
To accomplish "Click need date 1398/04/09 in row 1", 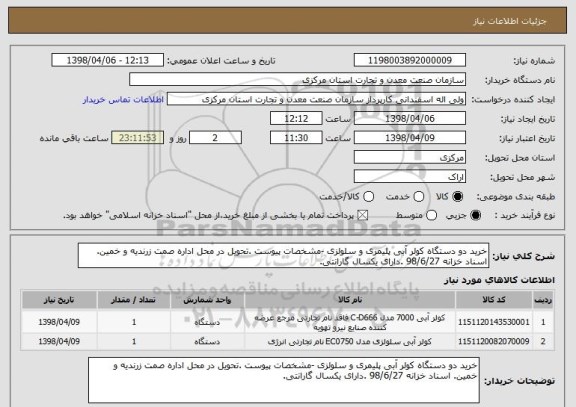I will point(59,322).
